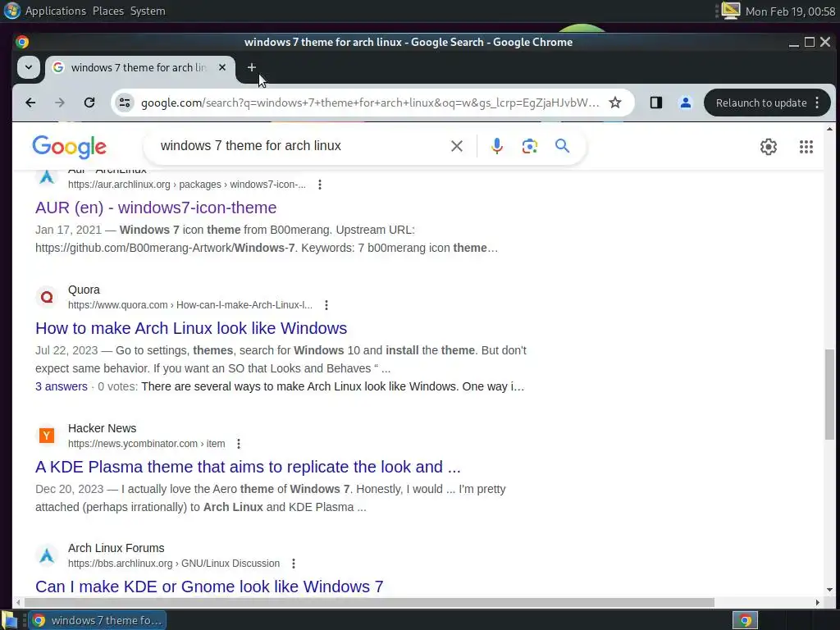Click the Arch Linux Forums site name
840x630 pixels.
[116, 548]
